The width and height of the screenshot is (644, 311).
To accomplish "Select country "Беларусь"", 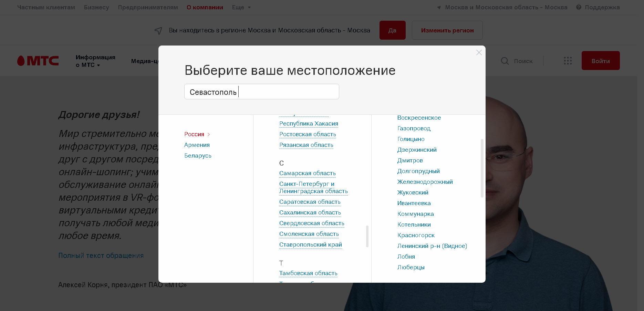I will 198,155.
